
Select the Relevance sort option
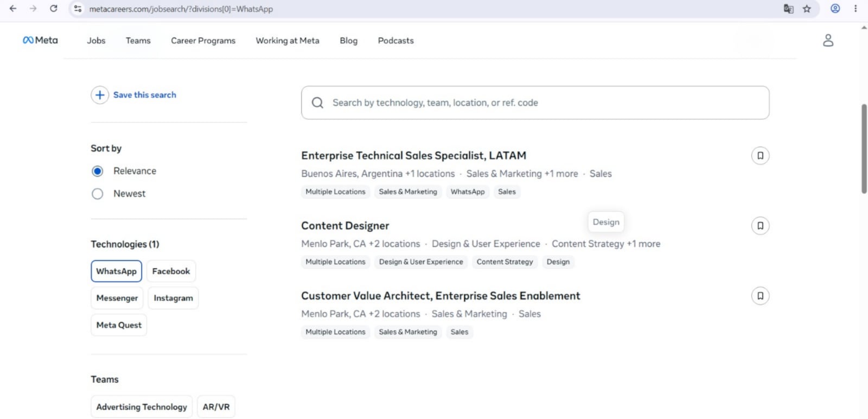pos(97,172)
